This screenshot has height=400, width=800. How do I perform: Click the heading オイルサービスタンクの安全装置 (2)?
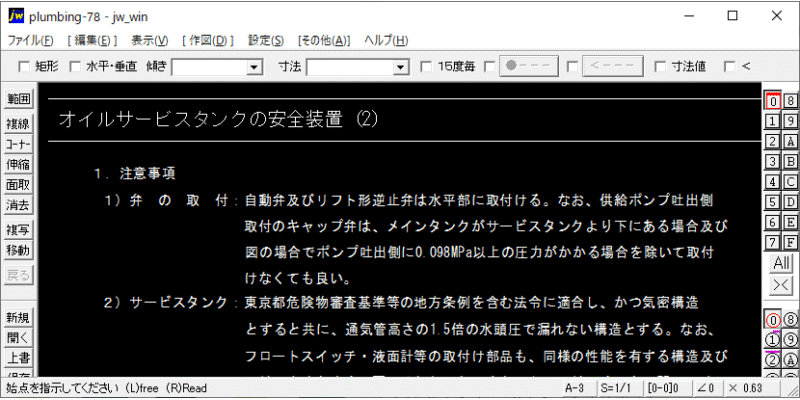tap(218, 119)
